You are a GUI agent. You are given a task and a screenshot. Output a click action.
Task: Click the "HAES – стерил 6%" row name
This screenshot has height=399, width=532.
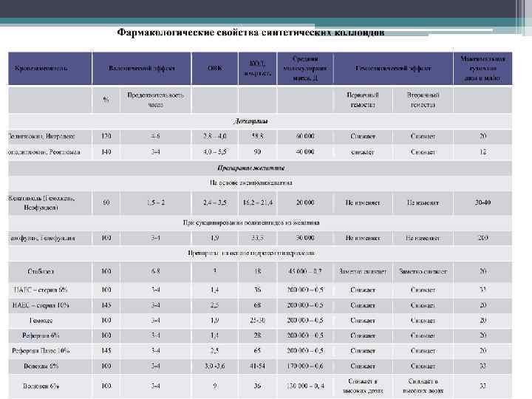41,290
